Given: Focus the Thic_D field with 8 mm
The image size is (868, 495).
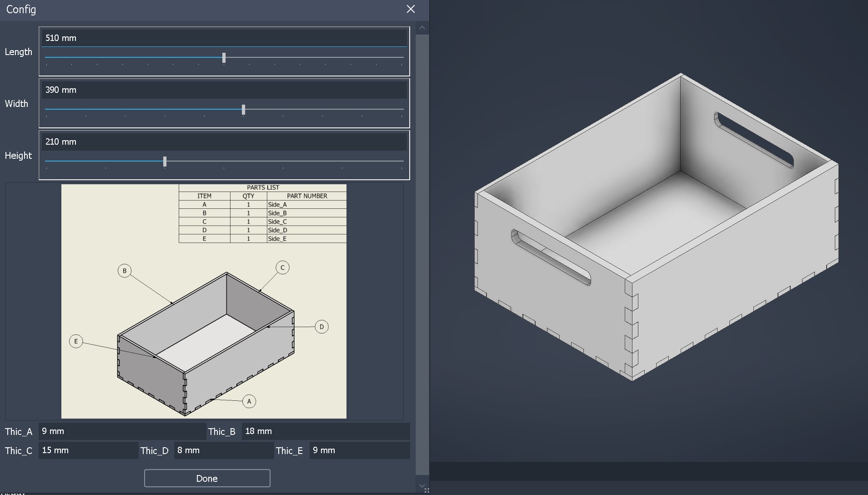Looking at the screenshot, I should [223, 450].
